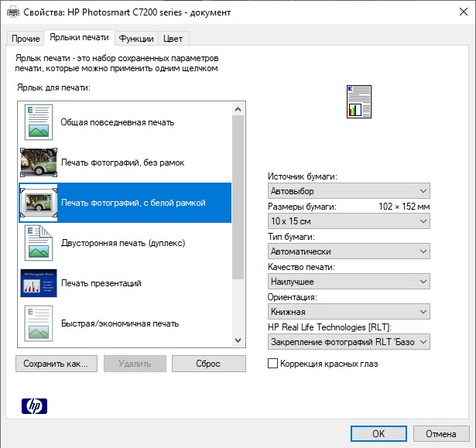Close the printer properties dialog
The width and height of the screenshot is (476, 448).
464,12
